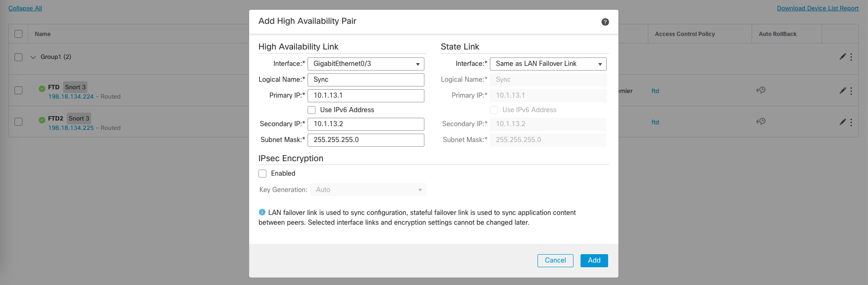The image size is (868, 285).
Task: Click the Primary IP field containing 10.1.13.1
Action: (366, 96)
